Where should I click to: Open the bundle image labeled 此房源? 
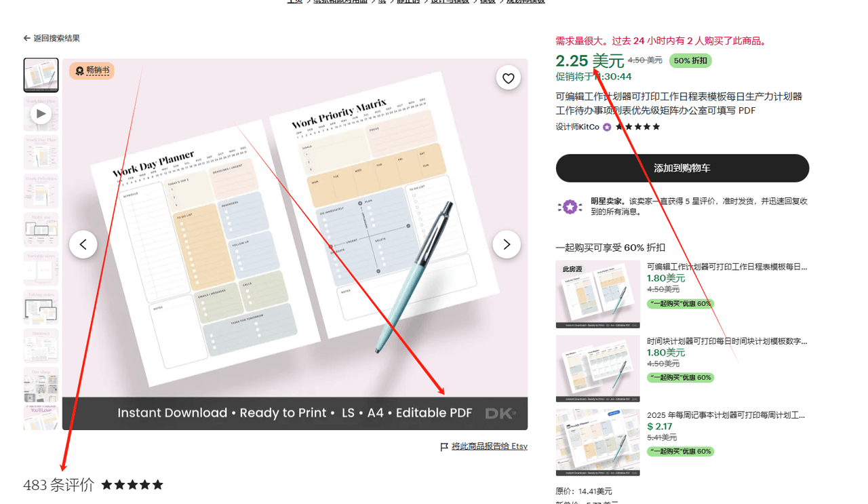pyautogui.click(x=597, y=294)
